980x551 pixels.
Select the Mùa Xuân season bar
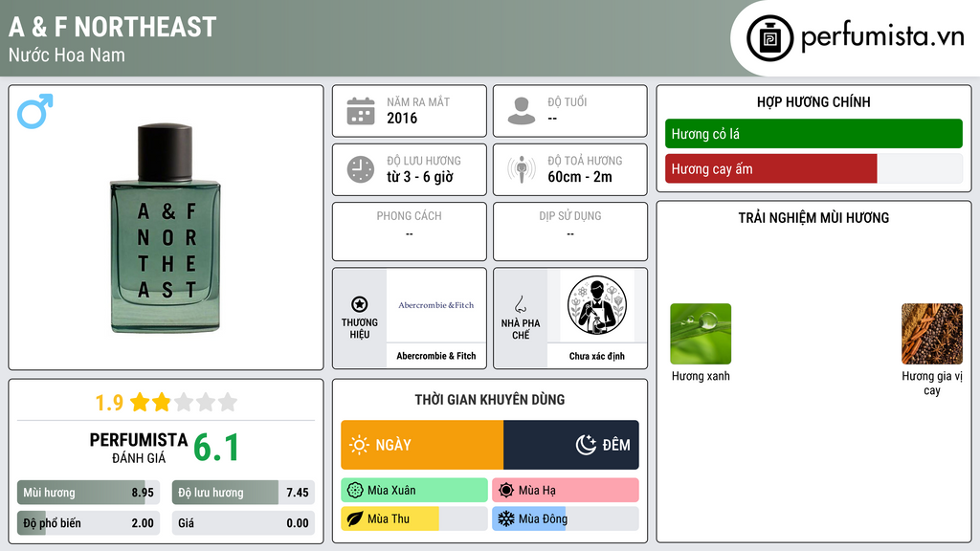pyautogui.click(x=414, y=491)
